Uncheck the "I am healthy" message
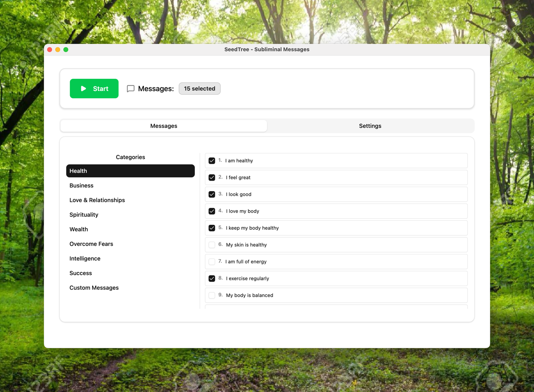Image resolution: width=534 pixels, height=392 pixels. [212, 161]
